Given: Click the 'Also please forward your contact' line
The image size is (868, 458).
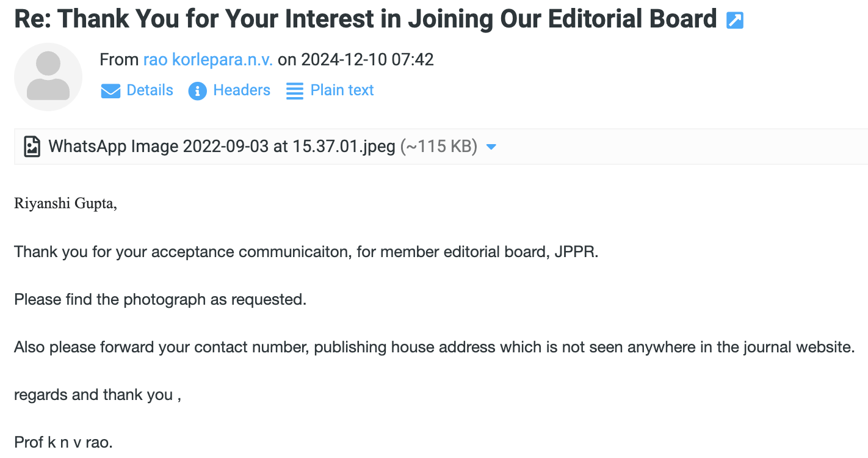Looking at the screenshot, I should click(x=433, y=347).
